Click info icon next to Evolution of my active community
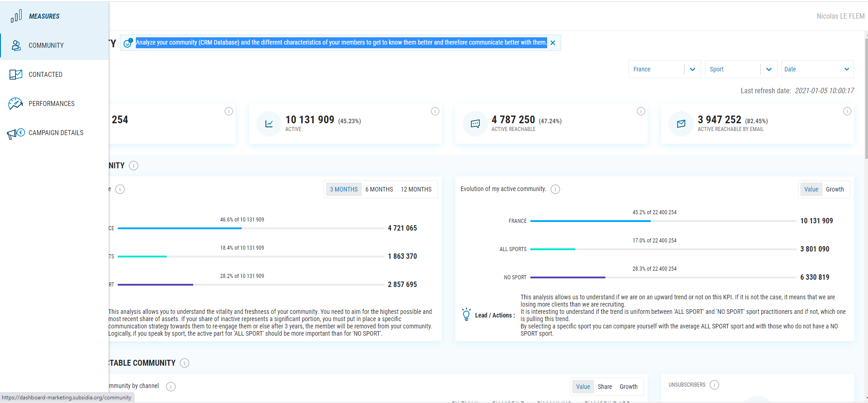This screenshot has height=403, width=868. point(555,189)
